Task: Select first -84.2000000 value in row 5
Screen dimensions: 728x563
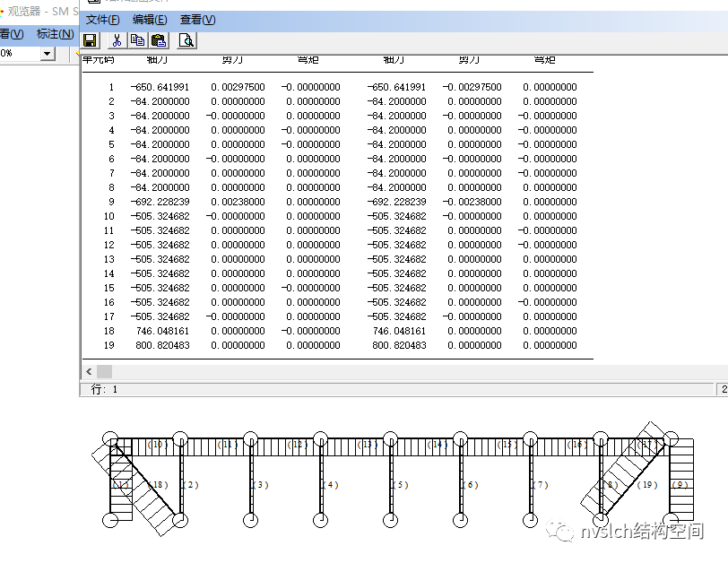Action: [160, 145]
